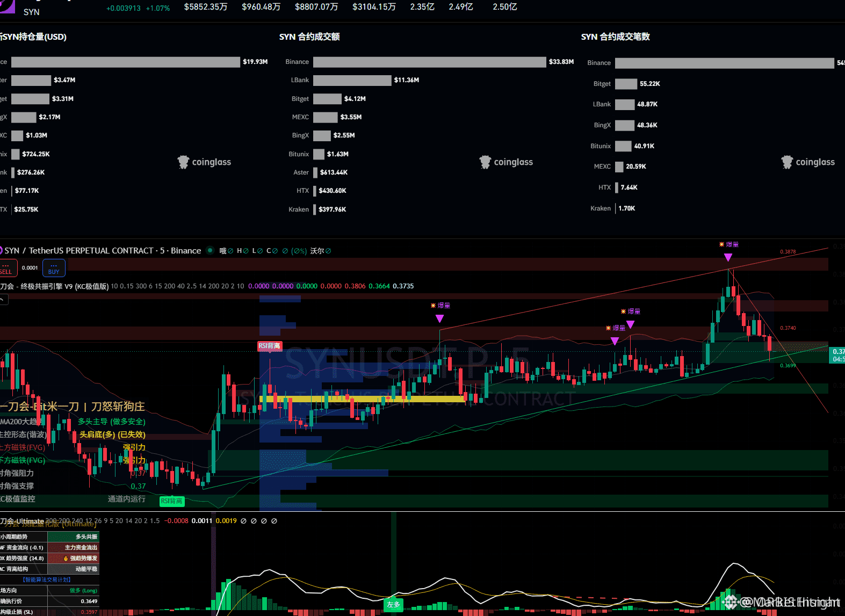
Task: Click the 0.0019 yellow value in the Ultimate legend
Action: pyautogui.click(x=226, y=521)
